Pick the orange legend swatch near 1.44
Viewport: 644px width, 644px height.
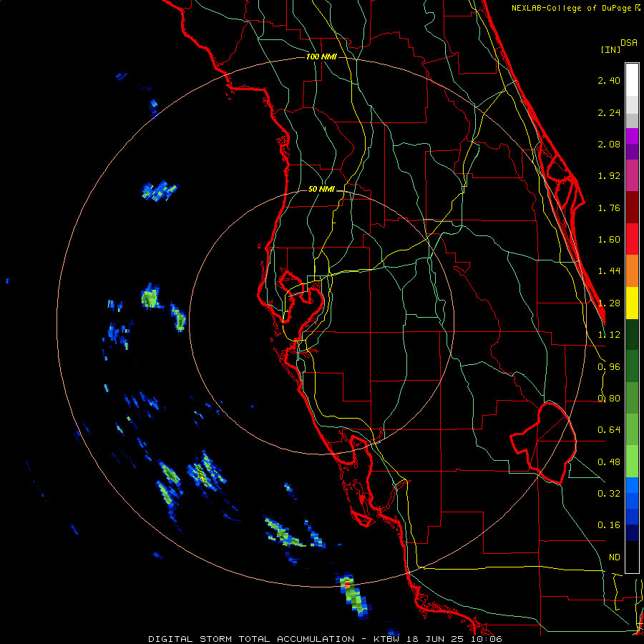coord(632,270)
